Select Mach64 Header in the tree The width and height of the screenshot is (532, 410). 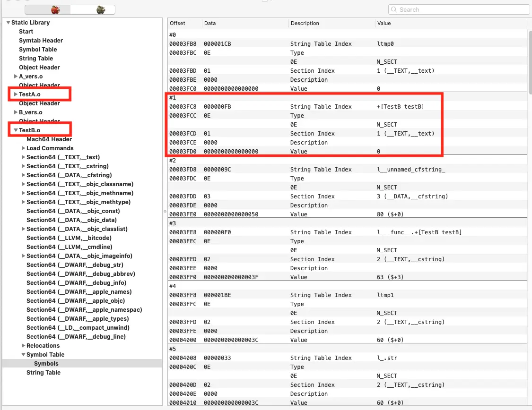pos(49,139)
